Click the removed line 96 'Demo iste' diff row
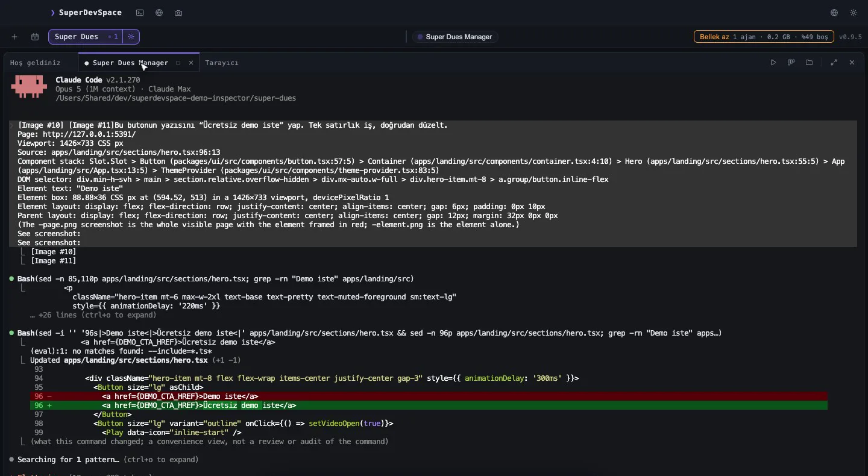The width and height of the screenshot is (868, 476). [x=429, y=396]
